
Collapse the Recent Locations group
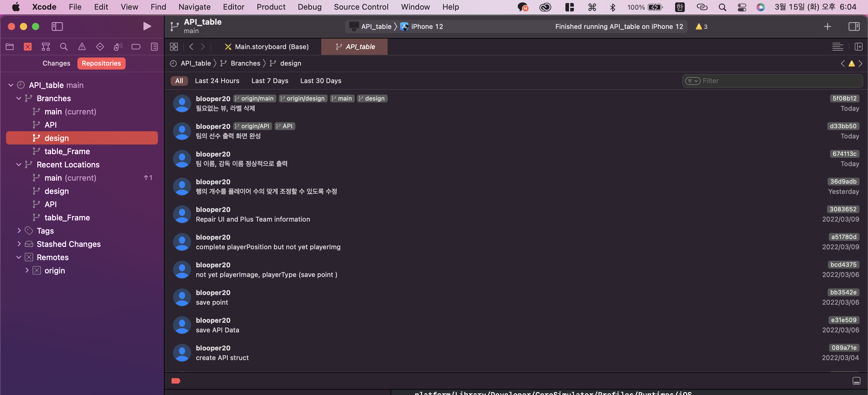click(x=19, y=164)
